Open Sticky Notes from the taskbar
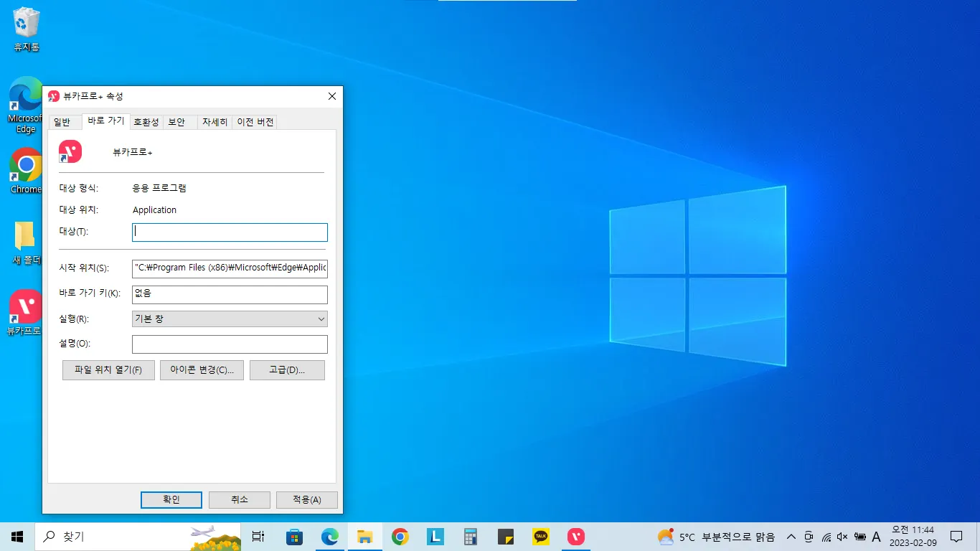Viewport: 980px width, 551px height. [506, 537]
